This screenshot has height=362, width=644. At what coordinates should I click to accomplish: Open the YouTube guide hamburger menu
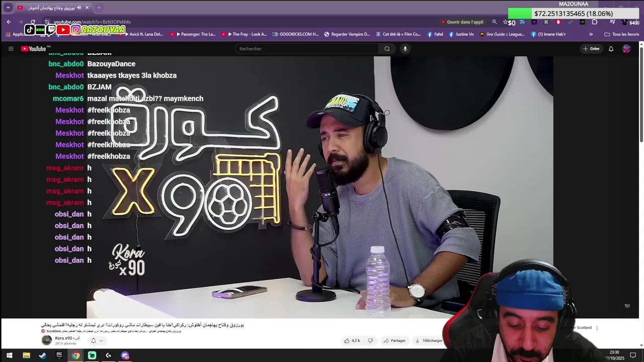(11, 49)
